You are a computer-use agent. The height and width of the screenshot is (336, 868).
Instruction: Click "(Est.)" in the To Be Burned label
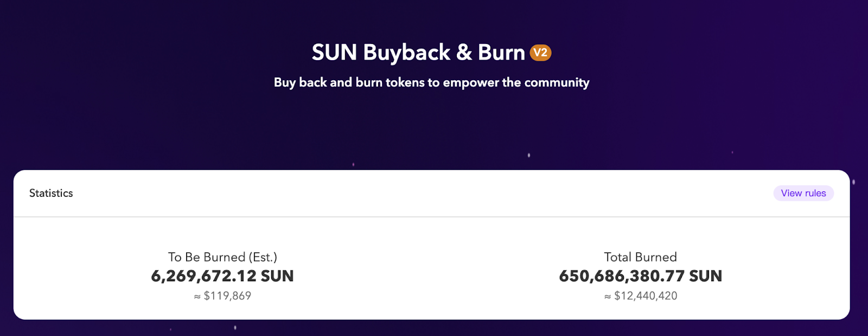pos(263,257)
